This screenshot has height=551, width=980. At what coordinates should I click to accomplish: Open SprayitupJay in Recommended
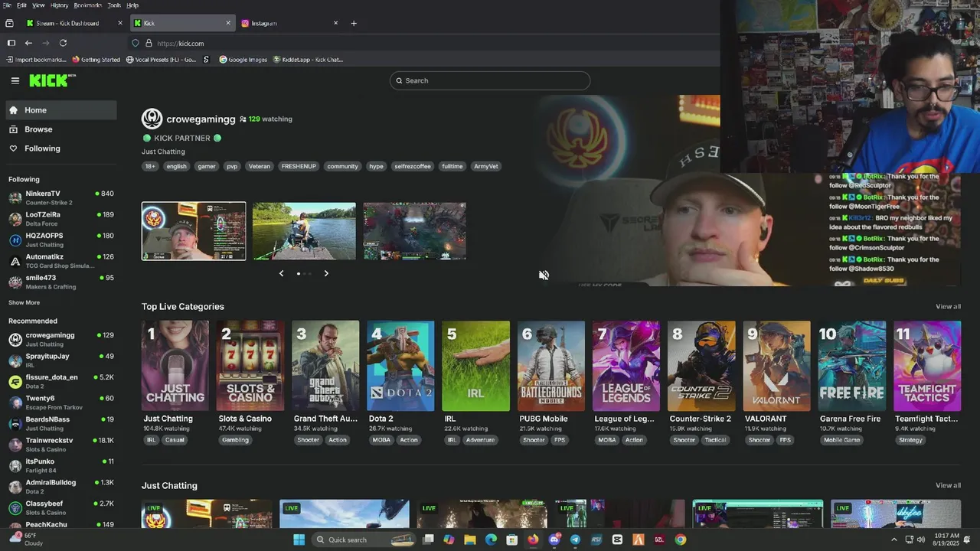[x=61, y=360]
